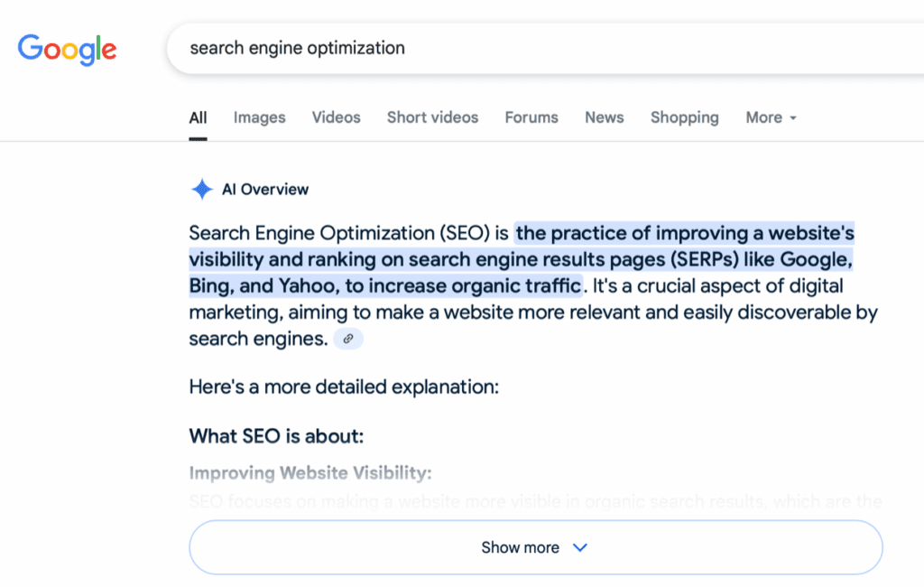Viewport: 924px width, 587px height.
Task: Expand the overview using the down chevron
Action: (580, 547)
